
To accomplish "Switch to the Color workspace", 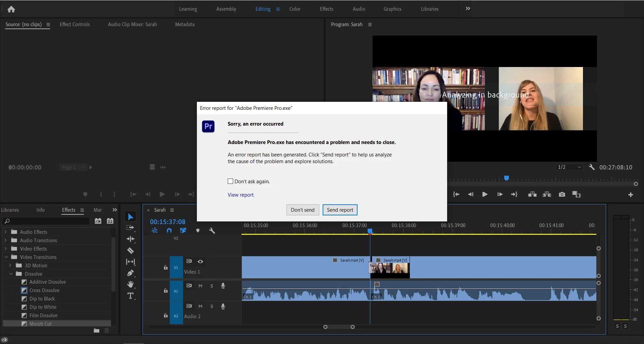I will 295,9.
